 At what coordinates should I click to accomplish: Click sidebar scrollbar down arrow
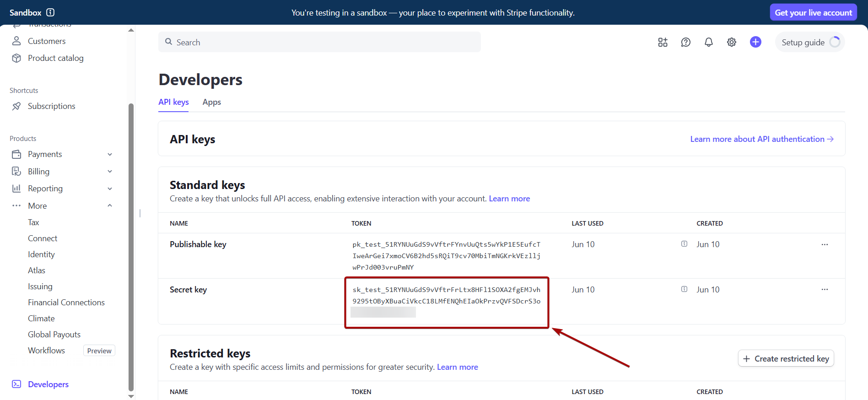(131, 396)
